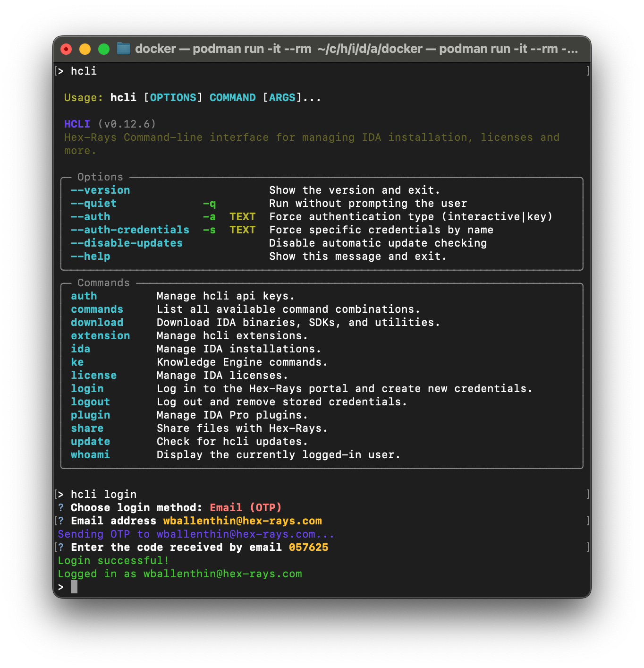The width and height of the screenshot is (644, 668).
Task: Click the 'Email (OTP)' login method text
Action: coord(246,507)
